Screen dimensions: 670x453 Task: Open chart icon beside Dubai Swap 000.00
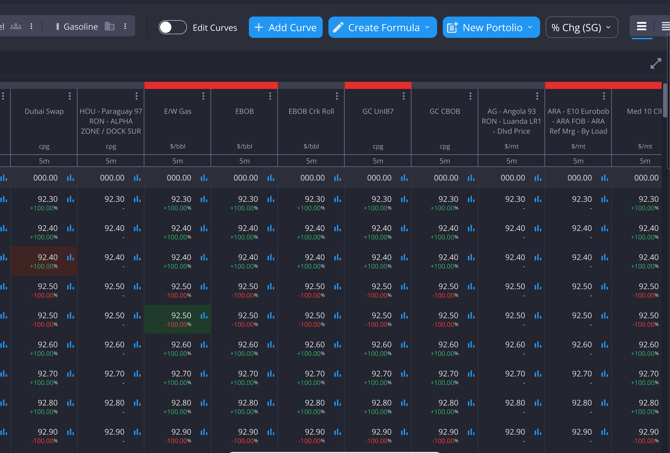[x=71, y=178]
